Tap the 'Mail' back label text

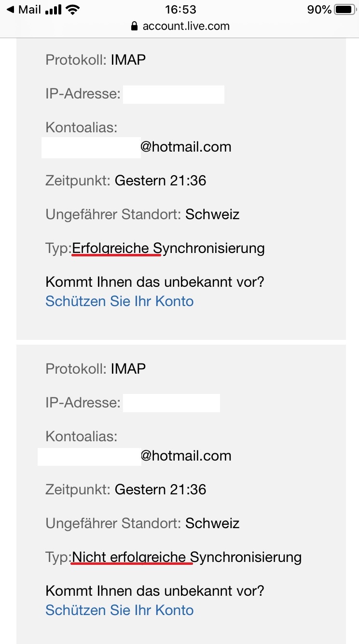[x=29, y=10]
